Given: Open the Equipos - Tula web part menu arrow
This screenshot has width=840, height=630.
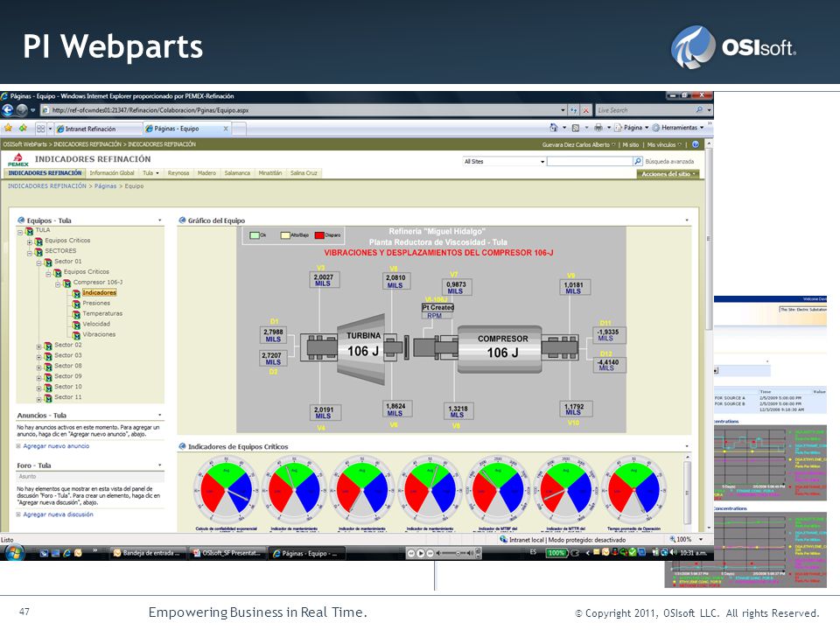Looking at the screenshot, I should click(x=159, y=220).
